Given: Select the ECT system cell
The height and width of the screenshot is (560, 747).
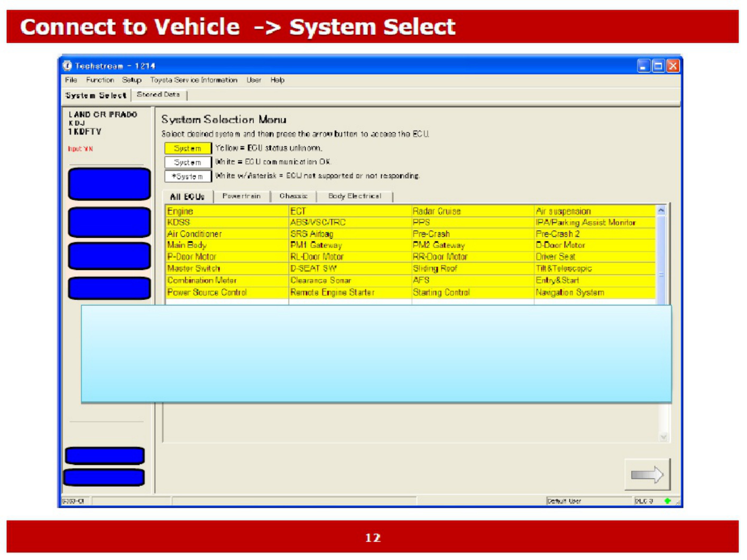Looking at the screenshot, I should pos(350,211).
